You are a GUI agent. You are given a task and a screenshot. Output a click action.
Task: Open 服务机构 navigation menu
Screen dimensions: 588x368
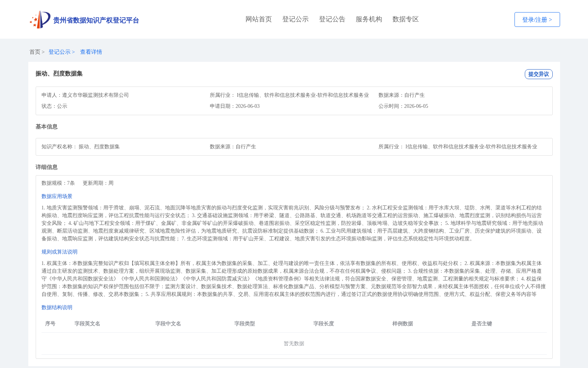[369, 19]
